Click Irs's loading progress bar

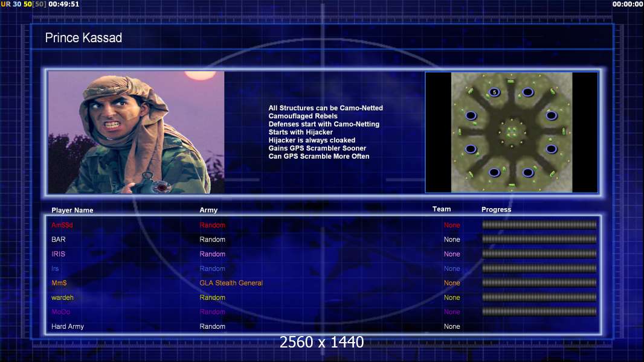click(x=539, y=268)
